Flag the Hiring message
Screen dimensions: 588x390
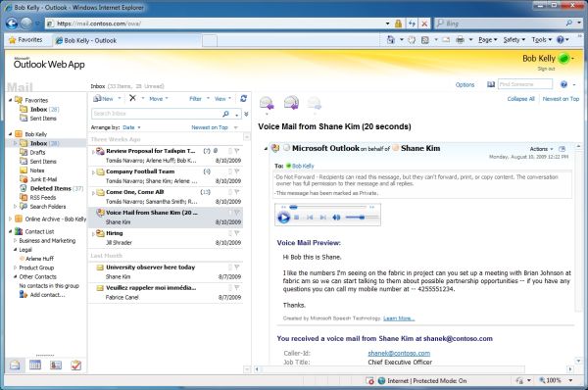pyautogui.click(x=236, y=233)
